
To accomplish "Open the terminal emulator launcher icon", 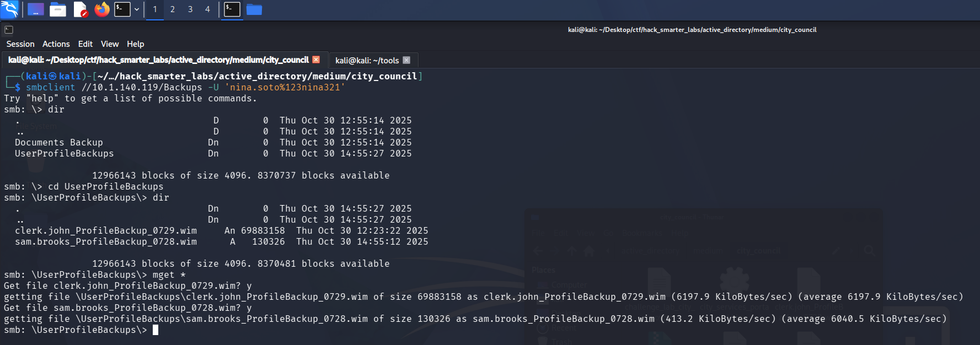I will (x=122, y=9).
